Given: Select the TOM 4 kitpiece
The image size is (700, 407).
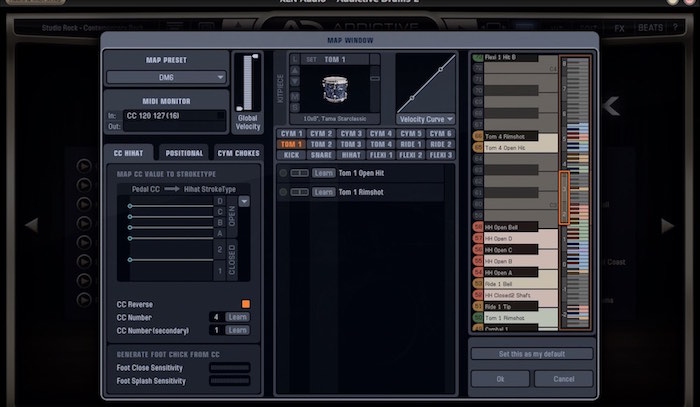Looking at the screenshot, I should pyautogui.click(x=381, y=144).
